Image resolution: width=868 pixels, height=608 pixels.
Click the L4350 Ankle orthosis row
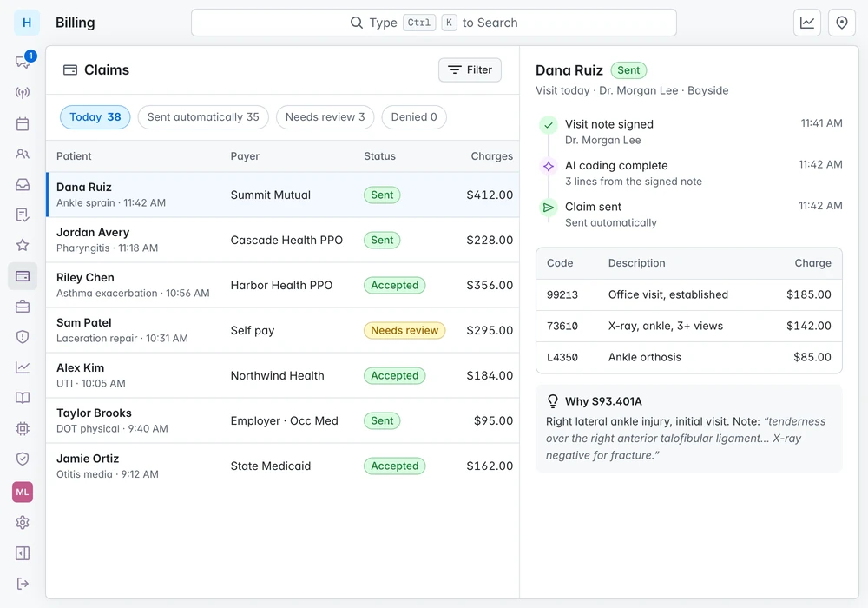pyautogui.click(x=689, y=357)
